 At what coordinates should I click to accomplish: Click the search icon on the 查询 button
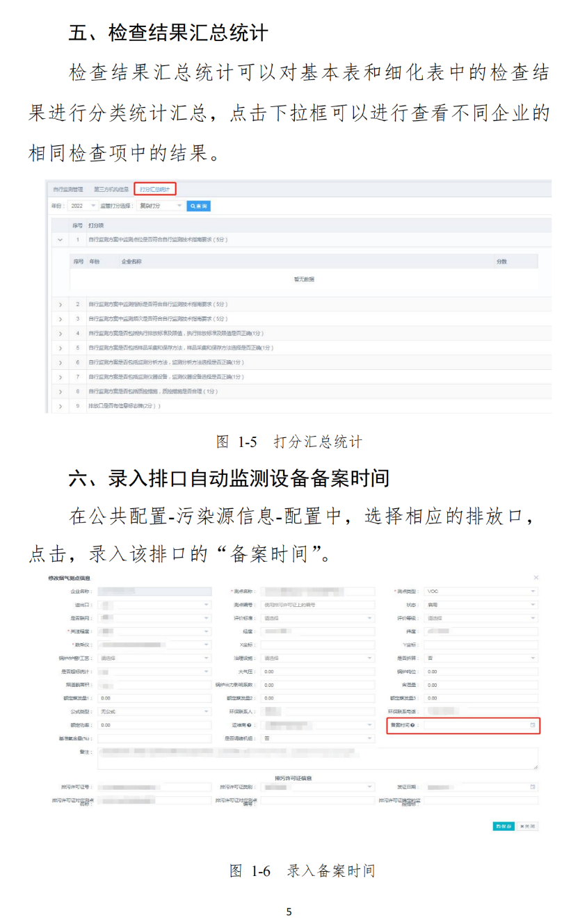[x=191, y=206]
